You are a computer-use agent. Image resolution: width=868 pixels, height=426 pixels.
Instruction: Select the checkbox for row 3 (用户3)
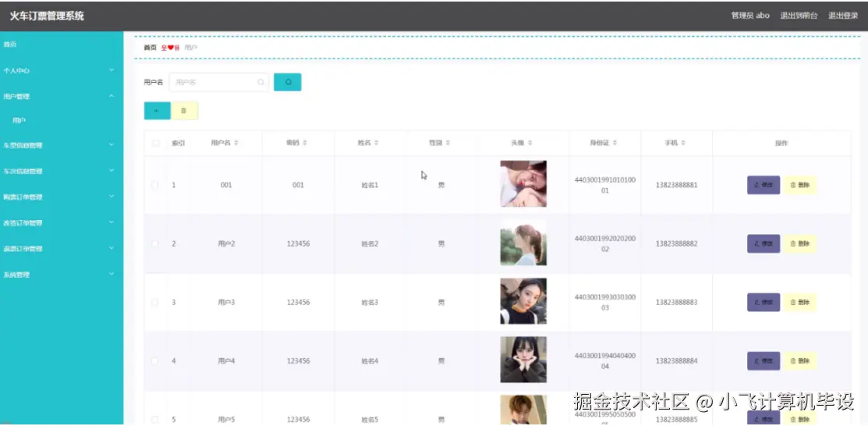click(x=155, y=303)
